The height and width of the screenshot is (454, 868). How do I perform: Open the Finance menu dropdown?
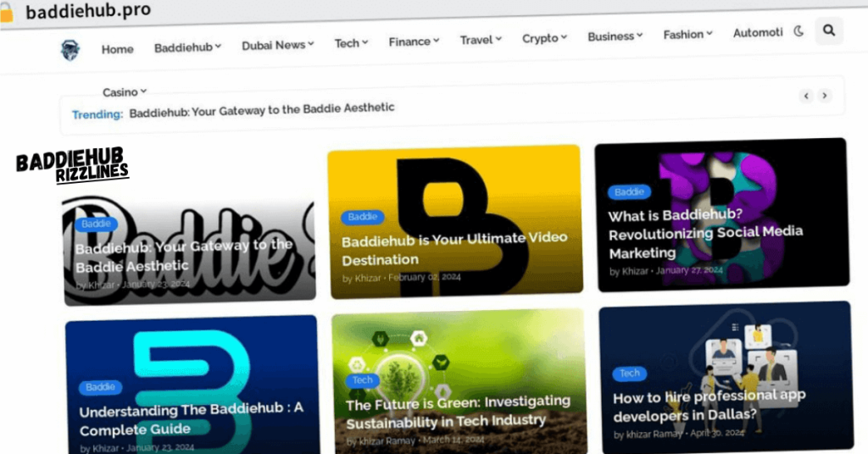pyautogui.click(x=414, y=41)
